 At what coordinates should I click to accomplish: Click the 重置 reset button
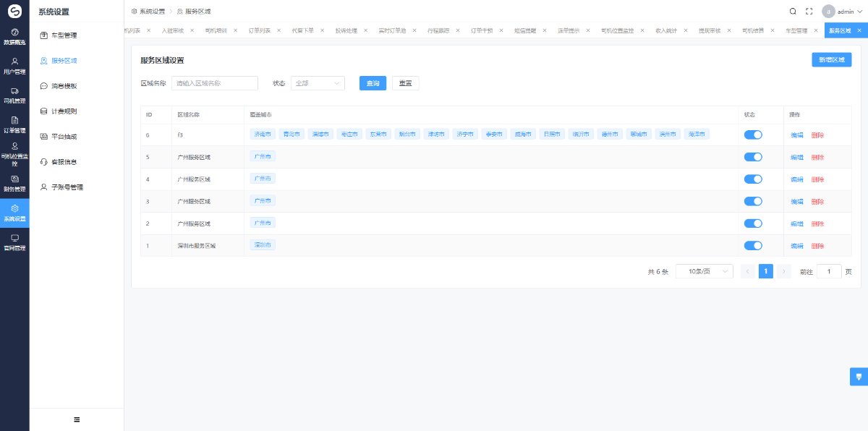coord(406,83)
